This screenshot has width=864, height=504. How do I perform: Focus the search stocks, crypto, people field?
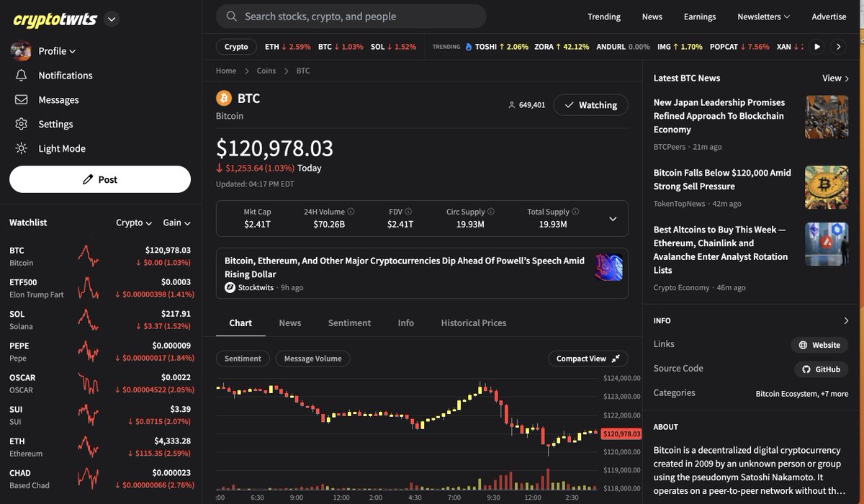(351, 16)
